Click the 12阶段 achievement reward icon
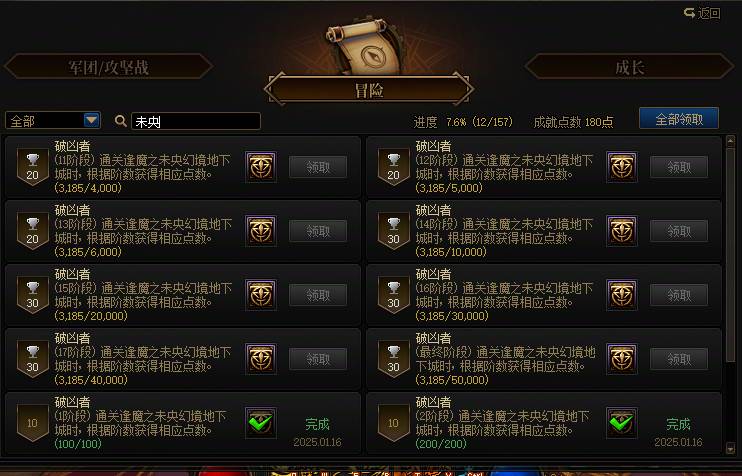The image size is (742, 476). tap(622, 167)
